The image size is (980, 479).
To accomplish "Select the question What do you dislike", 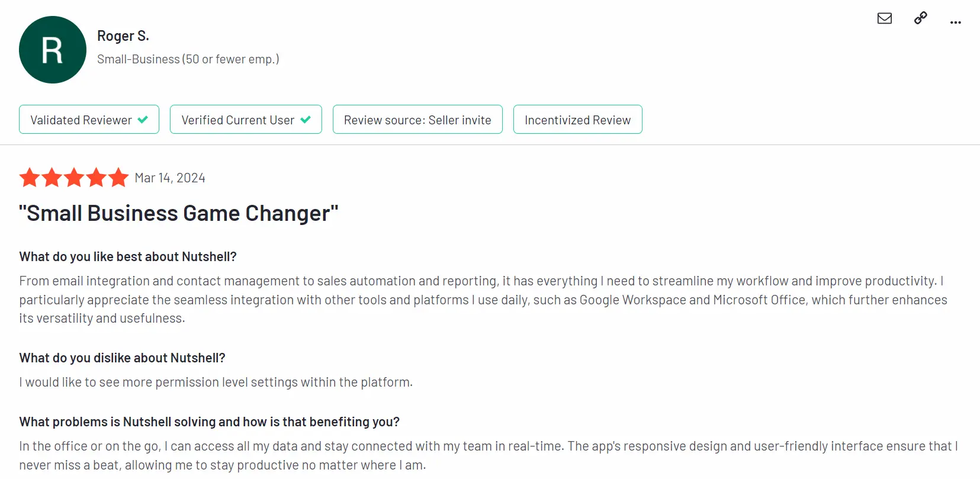I will pyautogui.click(x=122, y=357).
